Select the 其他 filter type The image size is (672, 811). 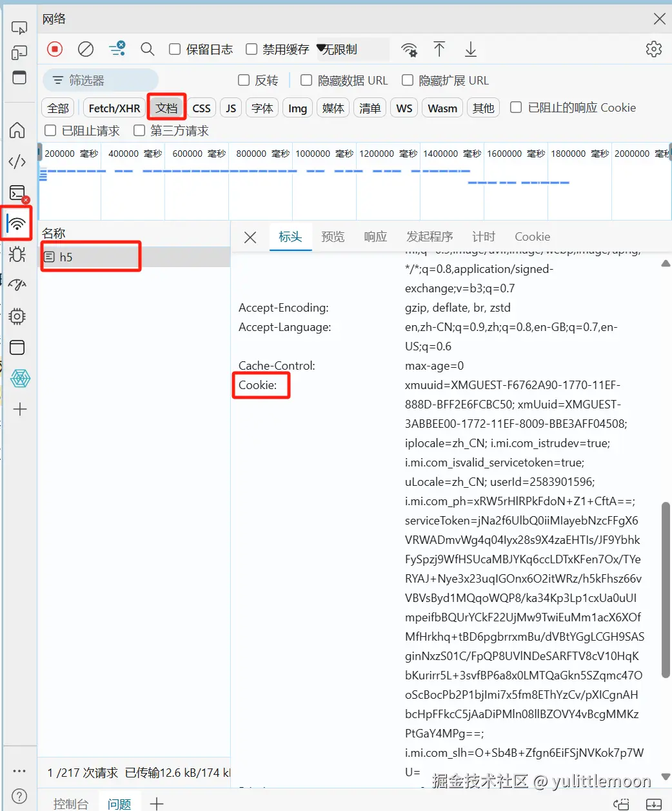(484, 108)
